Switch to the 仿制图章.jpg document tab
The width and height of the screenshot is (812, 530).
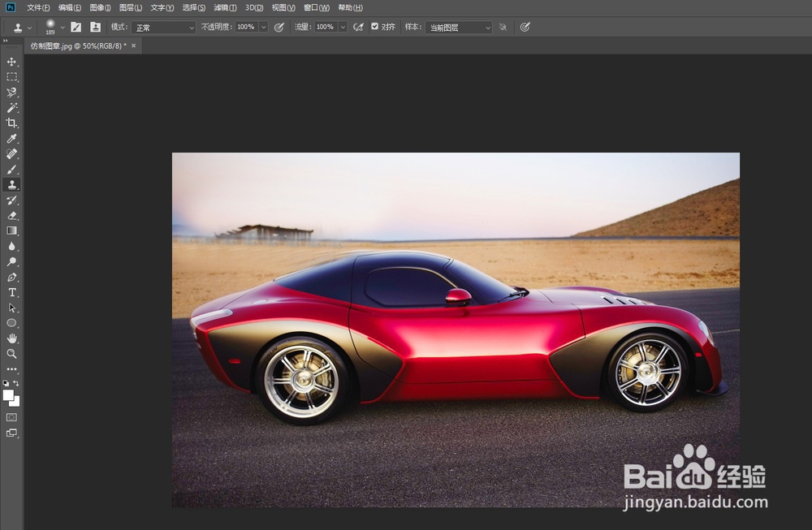[78, 46]
